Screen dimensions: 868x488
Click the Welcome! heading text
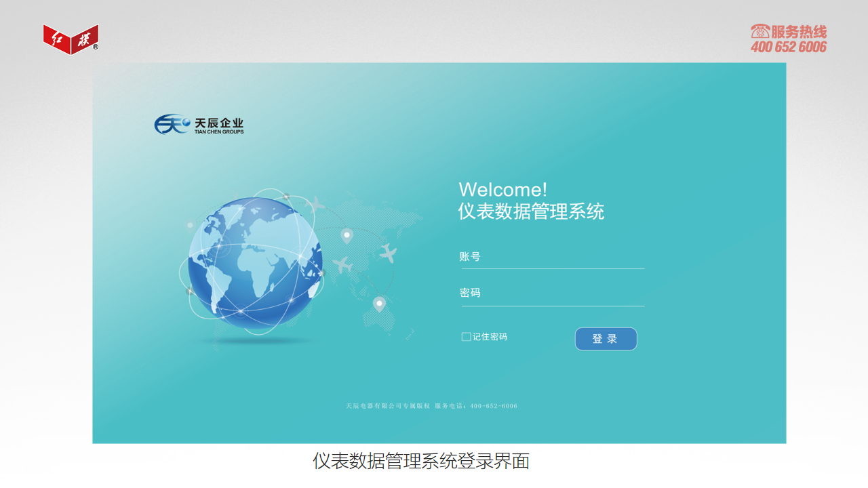click(502, 189)
